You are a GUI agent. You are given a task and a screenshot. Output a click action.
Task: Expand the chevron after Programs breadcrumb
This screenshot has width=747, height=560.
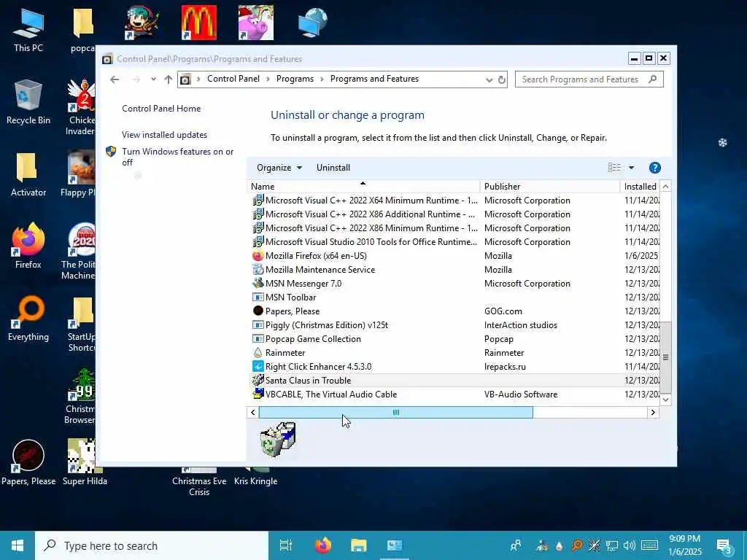click(x=322, y=79)
